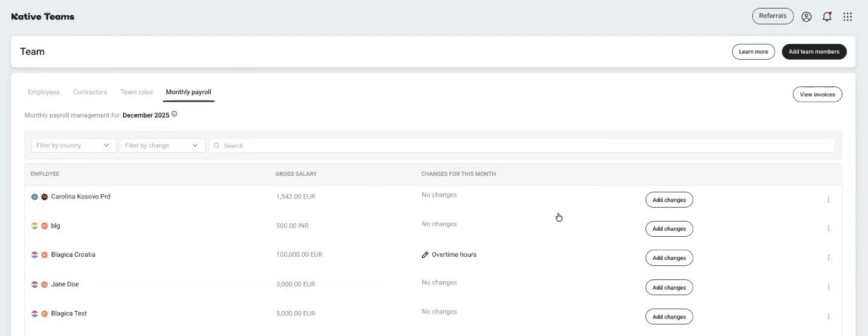
Task: Add changes for Blagica Croatia
Action: coord(669,258)
